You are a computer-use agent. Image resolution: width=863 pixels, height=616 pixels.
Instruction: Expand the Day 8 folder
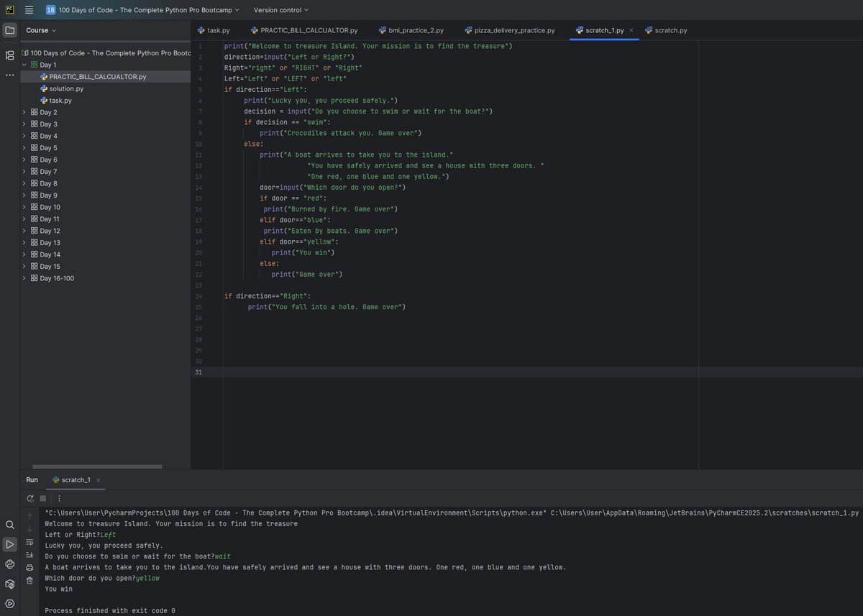click(24, 183)
